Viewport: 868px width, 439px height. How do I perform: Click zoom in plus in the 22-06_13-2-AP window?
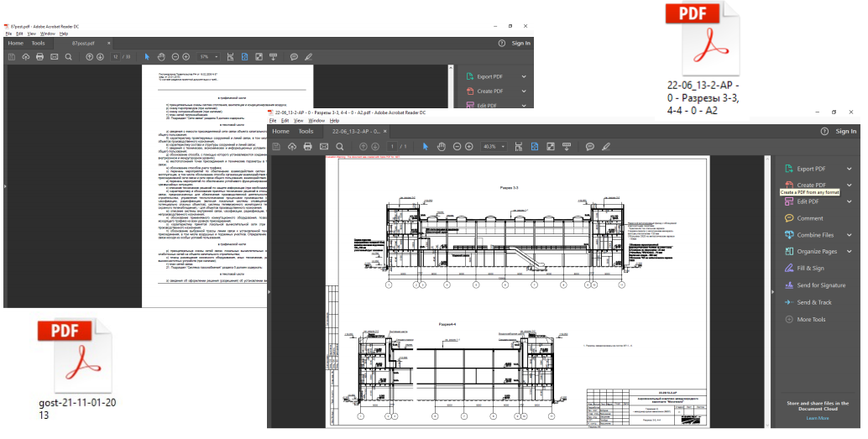tap(469, 147)
